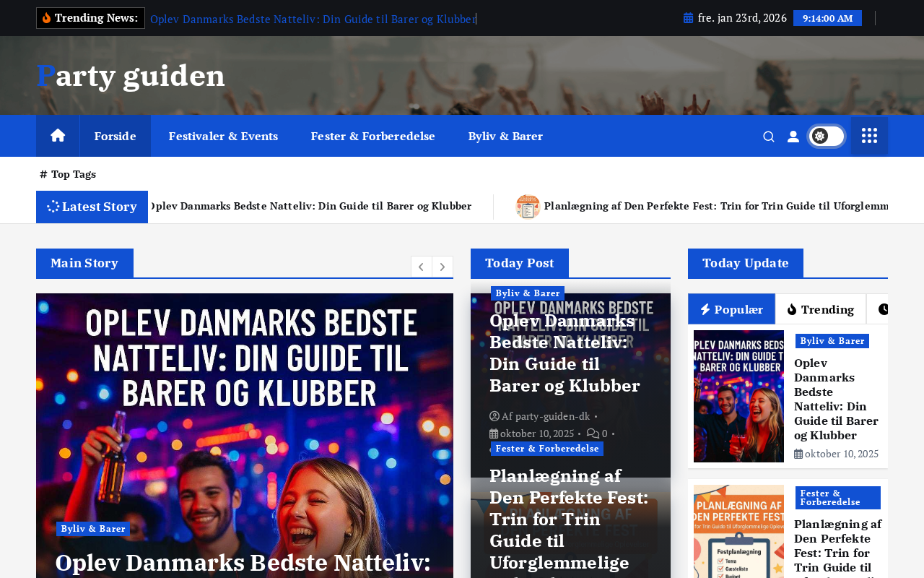Click the user account icon

pyautogui.click(x=793, y=137)
